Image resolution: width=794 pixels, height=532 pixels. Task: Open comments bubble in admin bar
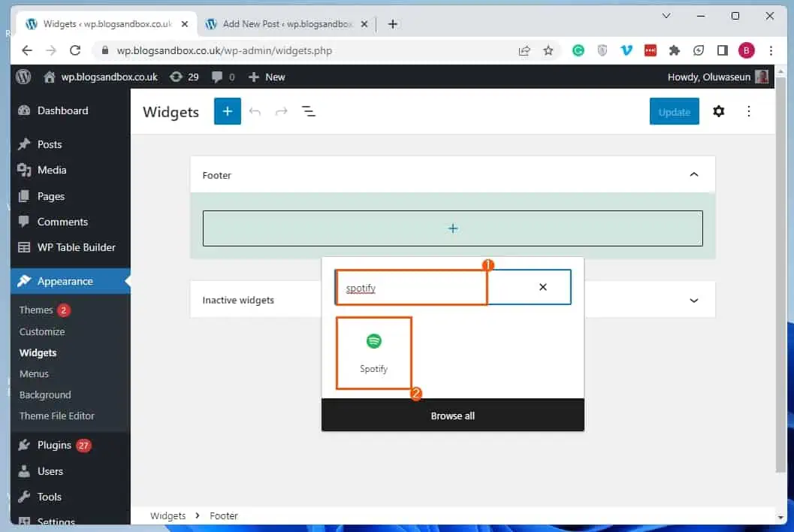(x=223, y=77)
